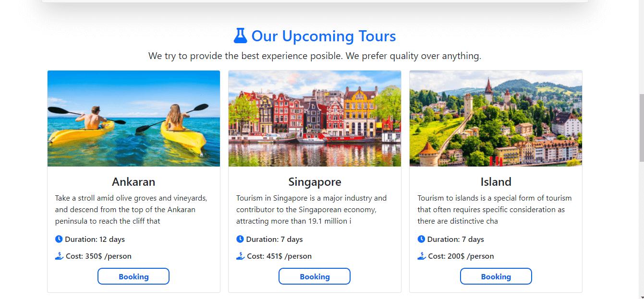Click Duration: 12 days text in Ankaran
Viewport: 644px width, 299px height.
95,239
